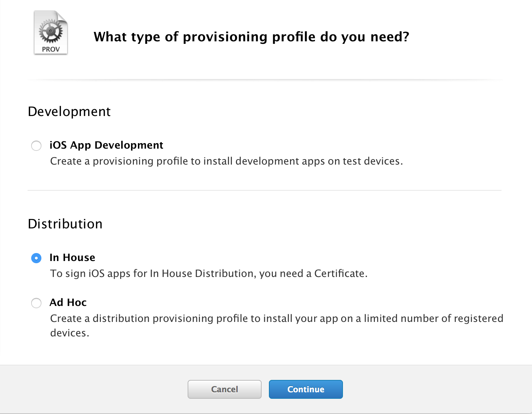
Task: Click the separator line below the page heading
Action: [264, 79]
